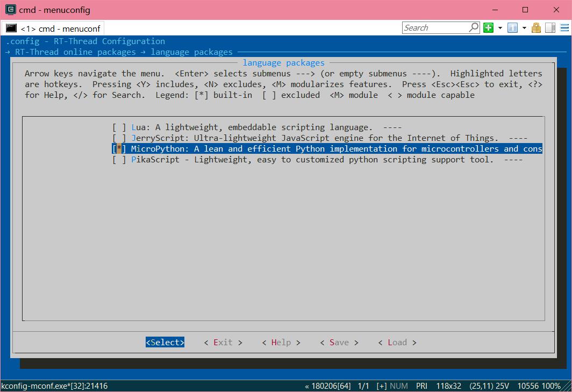Open the hamburger system menu icon
Viewport: 572px width, 392px height.
pos(563,28)
